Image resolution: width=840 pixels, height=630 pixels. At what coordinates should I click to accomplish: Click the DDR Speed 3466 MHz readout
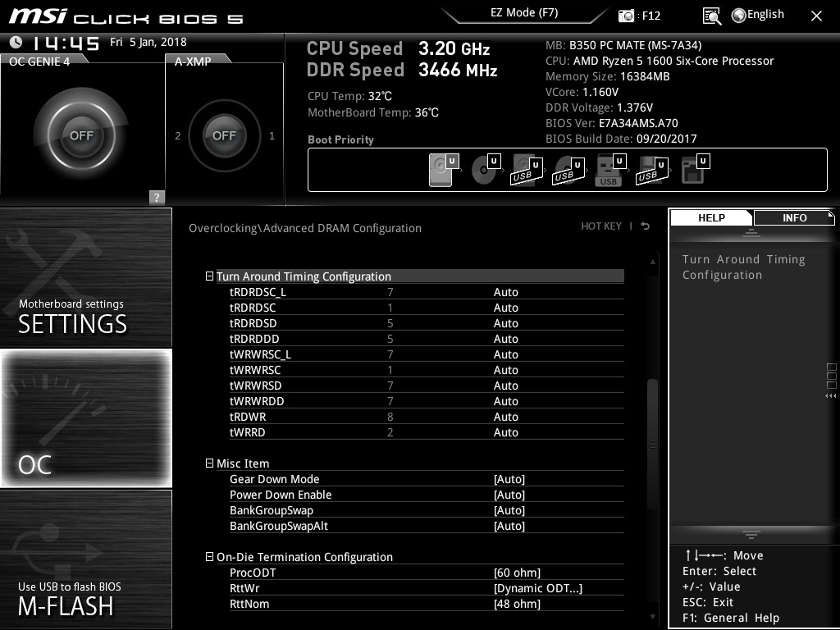[x=402, y=70]
